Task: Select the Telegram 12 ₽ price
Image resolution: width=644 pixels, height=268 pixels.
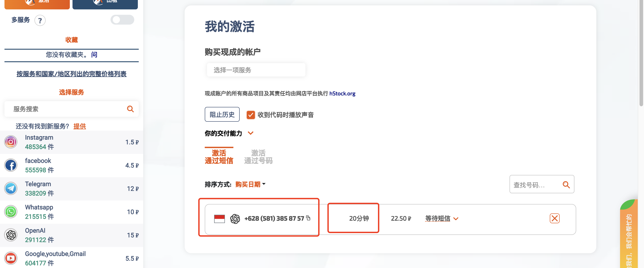Action: [x=132, y=189]
